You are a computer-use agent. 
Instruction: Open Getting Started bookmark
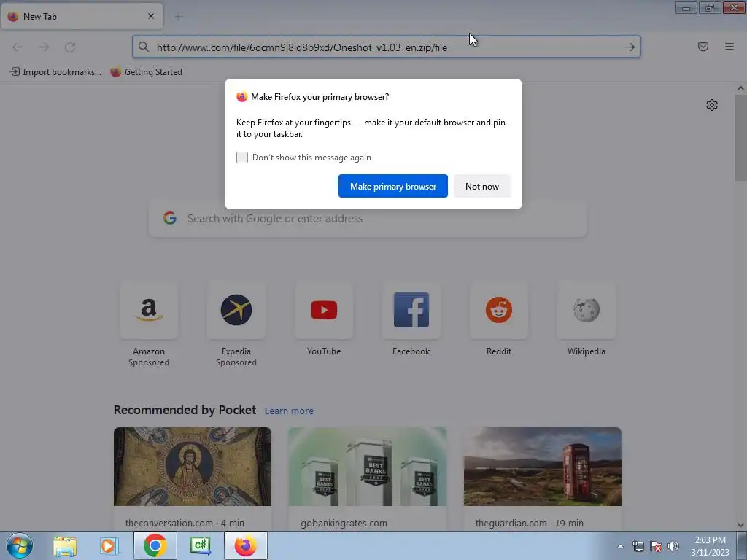(x=146, y=72)
